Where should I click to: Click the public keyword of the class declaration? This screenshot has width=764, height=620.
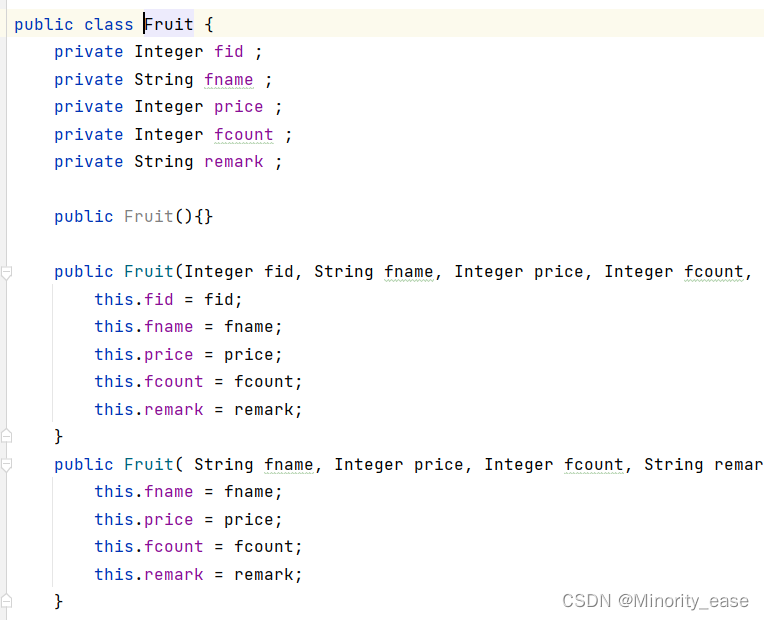[43, 25]
